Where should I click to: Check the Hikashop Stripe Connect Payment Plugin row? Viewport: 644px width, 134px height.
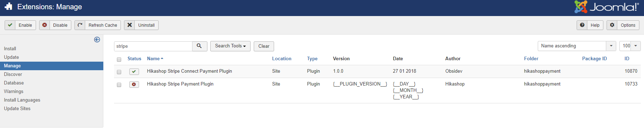pos(119,72)
